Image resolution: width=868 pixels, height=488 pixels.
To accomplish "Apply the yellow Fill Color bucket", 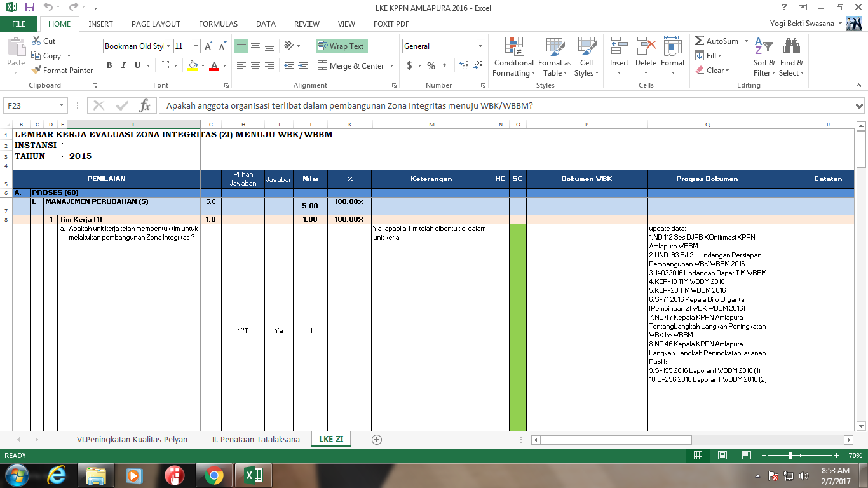I will click(193, 65).
